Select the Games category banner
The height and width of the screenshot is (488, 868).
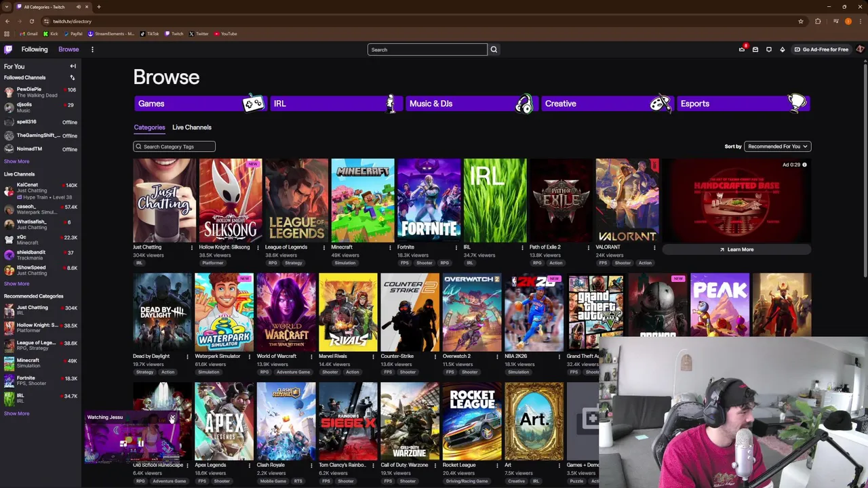(x=200, y=104)
